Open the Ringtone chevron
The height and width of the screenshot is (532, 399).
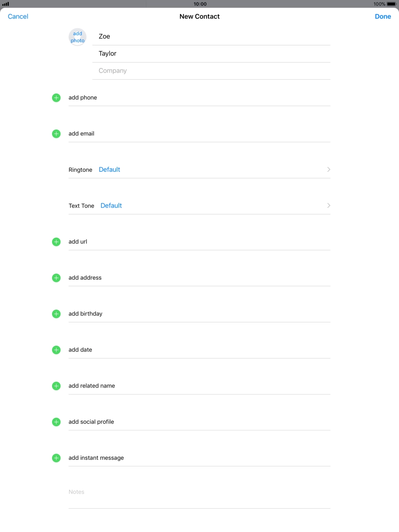(328, 170)
